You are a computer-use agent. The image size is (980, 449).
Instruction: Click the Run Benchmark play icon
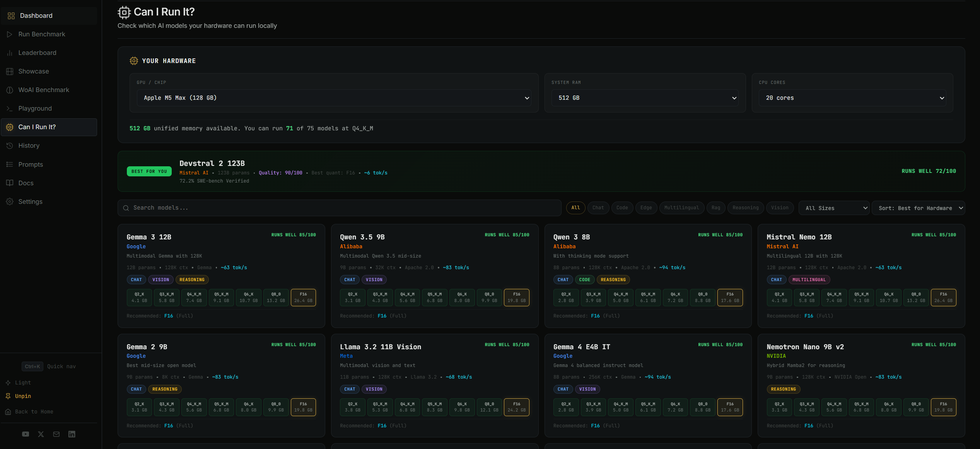(x=10, y=34)
